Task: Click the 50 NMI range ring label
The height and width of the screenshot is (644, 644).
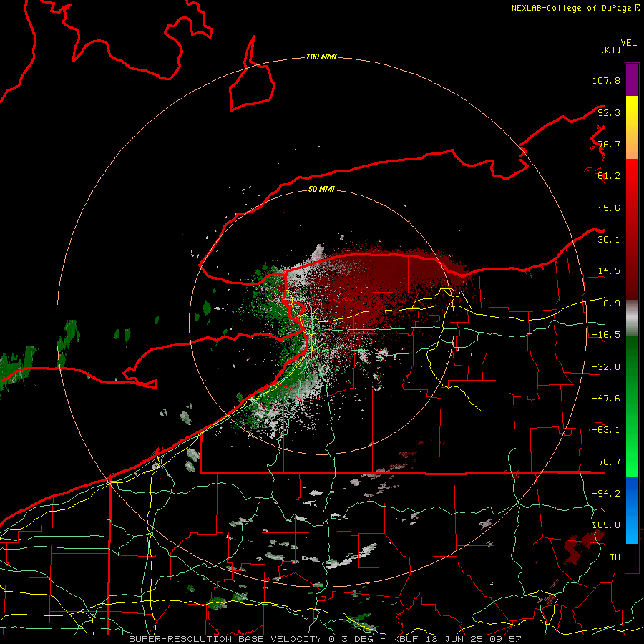Action: pos(321,189)
